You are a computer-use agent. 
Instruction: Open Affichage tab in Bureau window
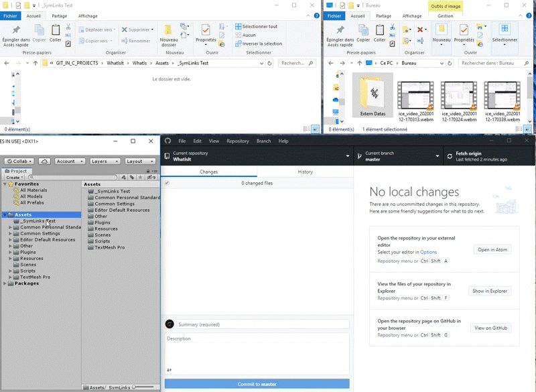(x=412, y=15)
